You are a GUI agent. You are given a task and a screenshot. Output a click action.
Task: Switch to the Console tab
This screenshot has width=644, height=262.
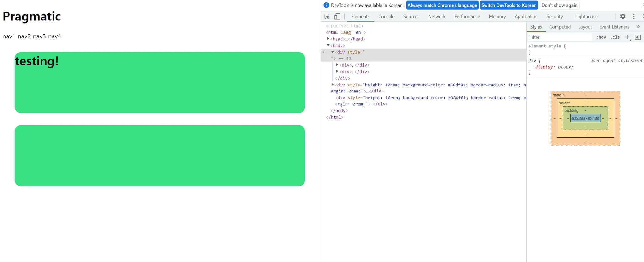click(x=386, y=16)
